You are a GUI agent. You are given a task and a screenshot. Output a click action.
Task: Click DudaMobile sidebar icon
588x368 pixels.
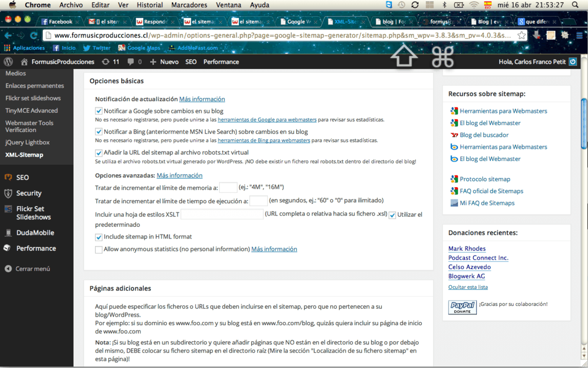click(8, 233)
